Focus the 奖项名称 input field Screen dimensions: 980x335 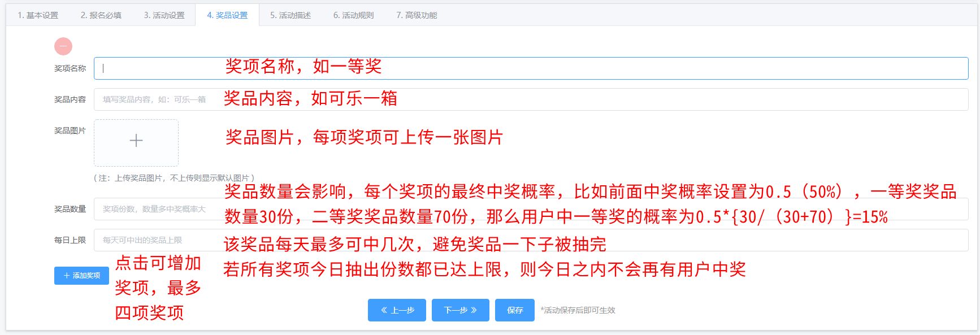point(158,68)
